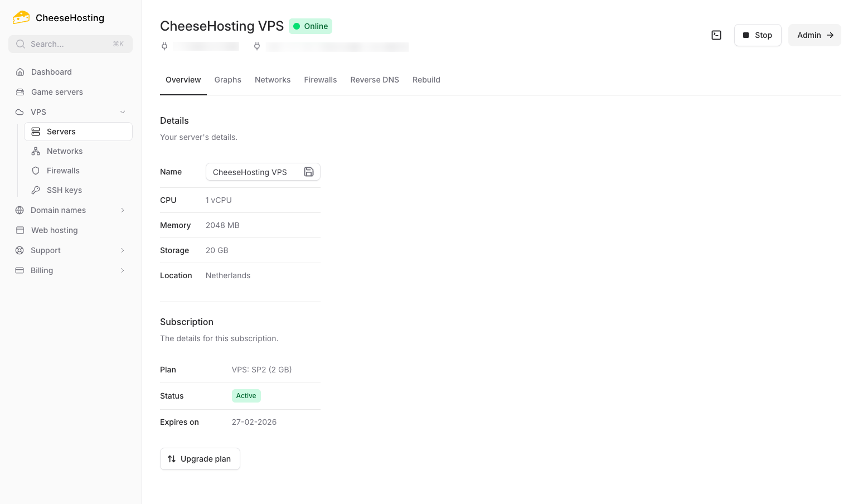Viewport: 858px width, 504px height.
Task: Open the web console terminal icon
Action: coord(716,35)
